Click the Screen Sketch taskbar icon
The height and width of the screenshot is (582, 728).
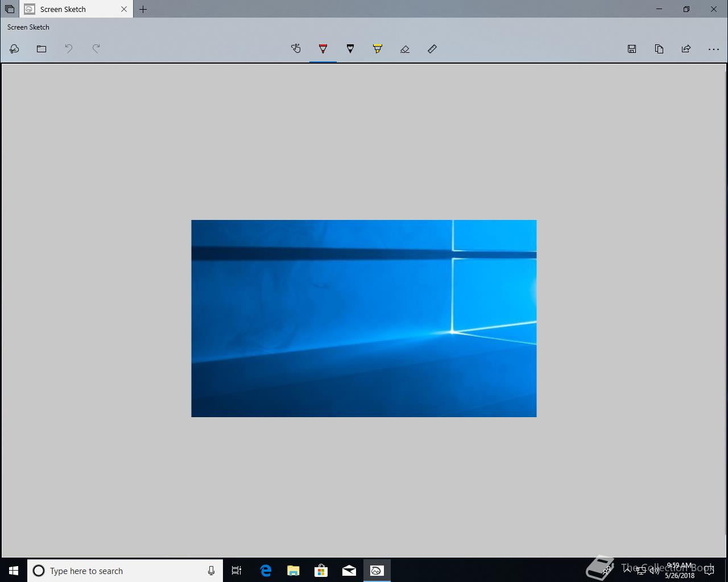pos(377,571)
